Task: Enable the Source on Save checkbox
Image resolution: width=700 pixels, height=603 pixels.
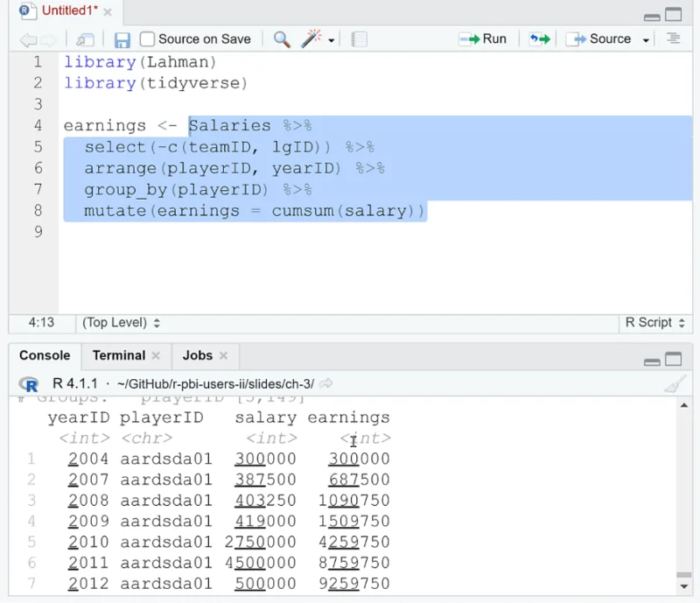Action: tap(147, 39)
